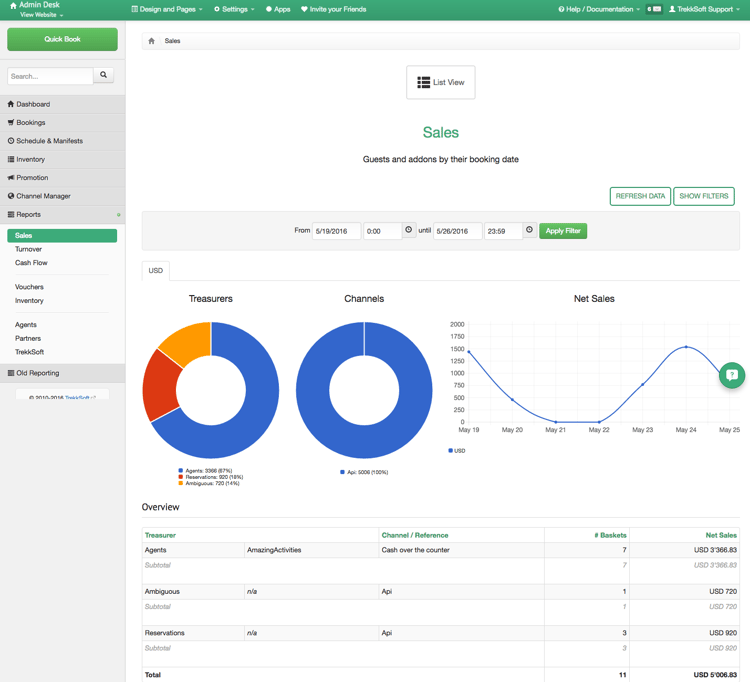Open the Settings dropdown menu
The image size is (750, 682).
tap(234, 9)
